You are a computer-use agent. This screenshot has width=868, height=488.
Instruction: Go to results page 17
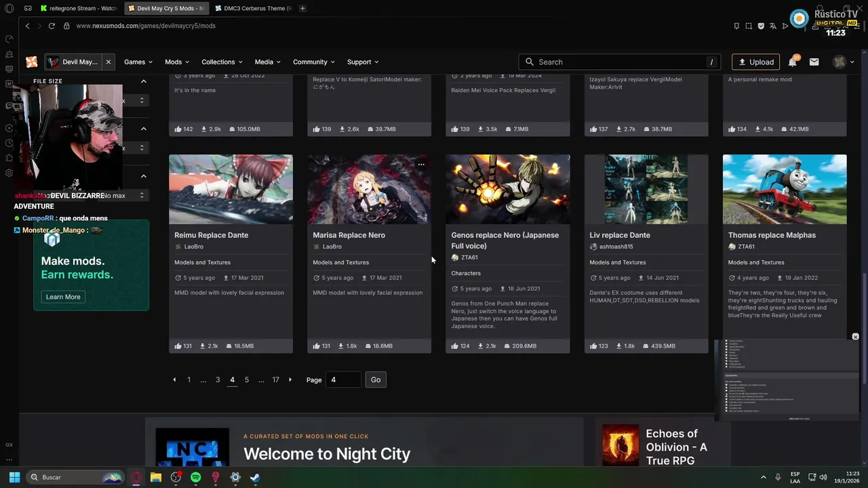tap(275, 380)
